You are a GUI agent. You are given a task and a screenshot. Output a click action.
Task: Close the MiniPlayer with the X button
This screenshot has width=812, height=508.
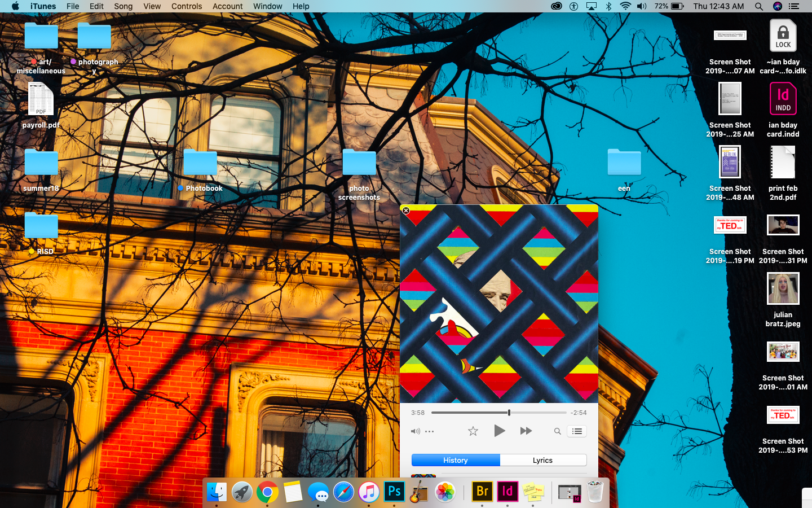point(406,211)
